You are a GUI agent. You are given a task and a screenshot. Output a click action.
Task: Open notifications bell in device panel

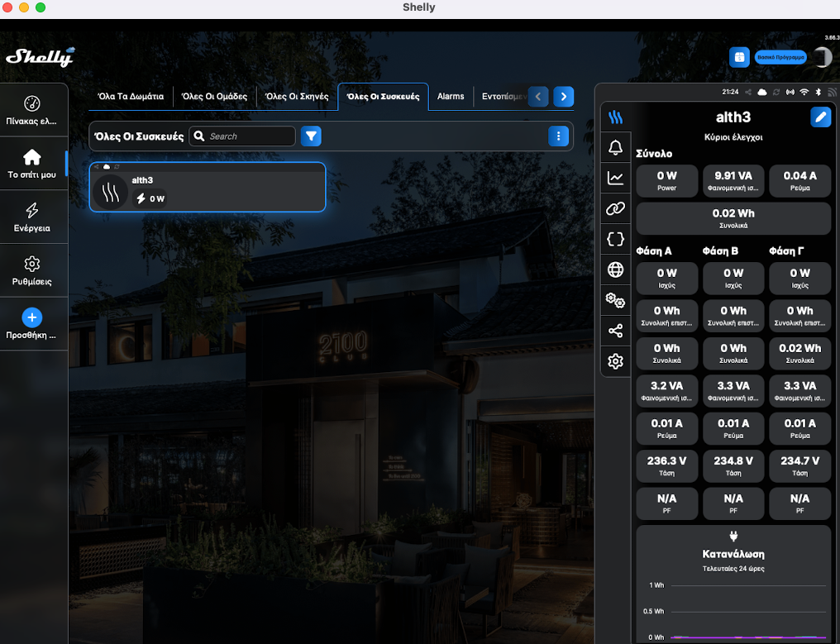[616, 147]
